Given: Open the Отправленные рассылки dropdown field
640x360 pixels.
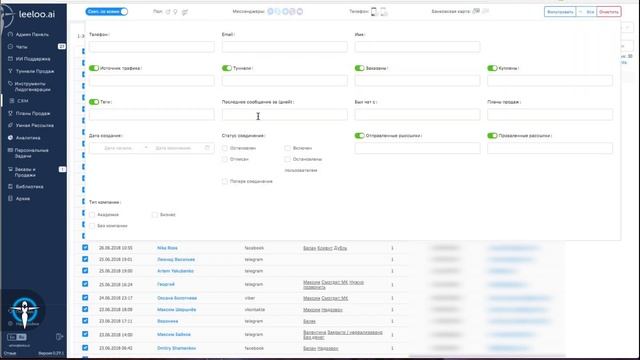Looking at the screenshot, I should tap(417, 148).
